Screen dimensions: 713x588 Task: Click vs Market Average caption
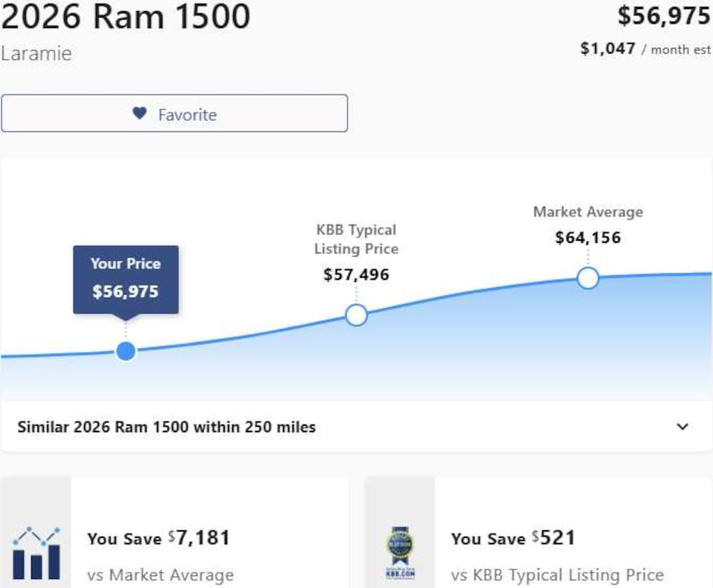pos(161,575)
